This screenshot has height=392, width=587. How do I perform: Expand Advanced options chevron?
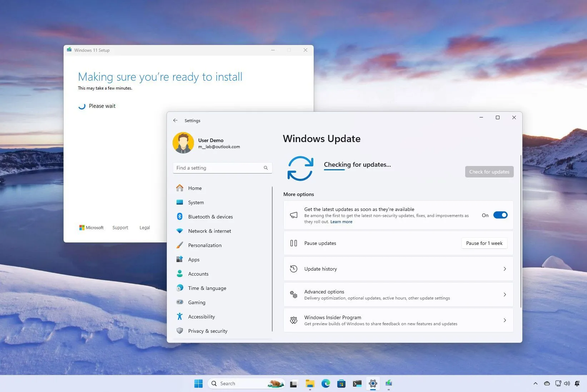coord(505,295)
